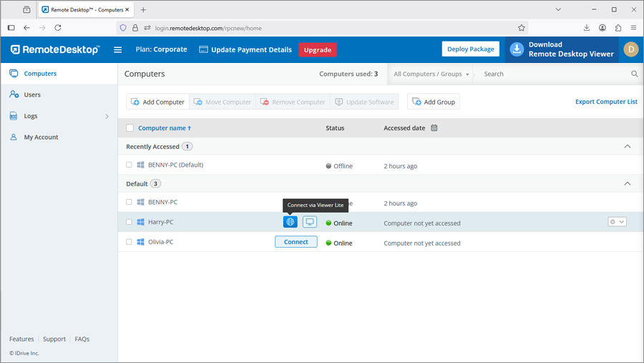Click the desktop viewer icon for Harry-PC
This screenshot has width=644, height=363.
310,222
